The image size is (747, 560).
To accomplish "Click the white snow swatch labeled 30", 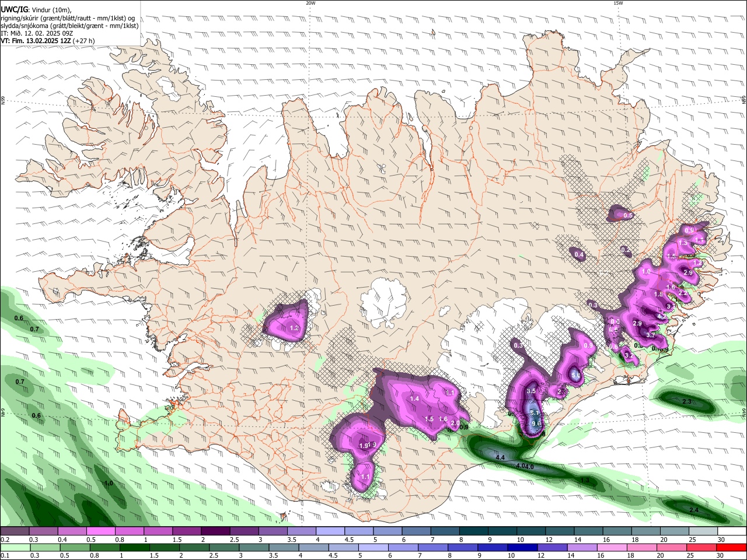I will pyautogui.click(x=732, y=531).
